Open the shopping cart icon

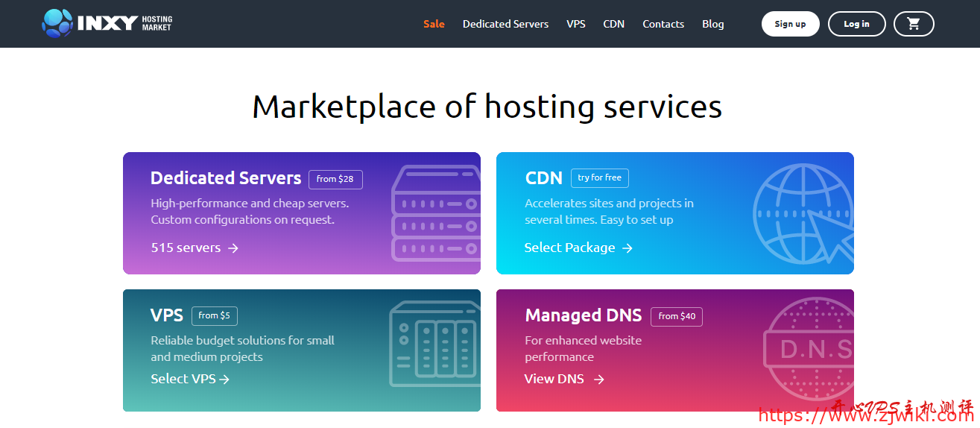913,24
